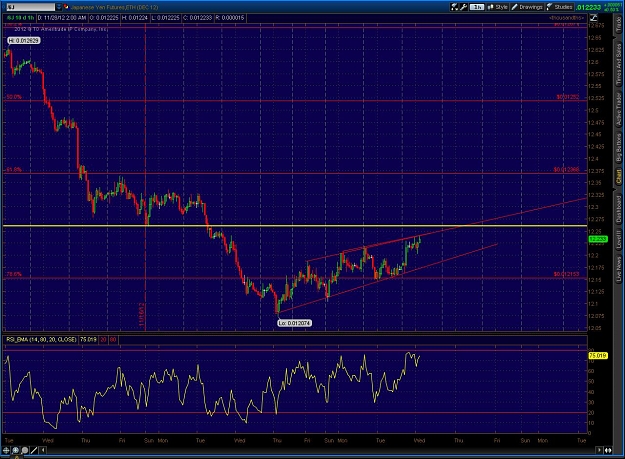Click the last price .012233 display
The image size is (625, 459).
588,7
